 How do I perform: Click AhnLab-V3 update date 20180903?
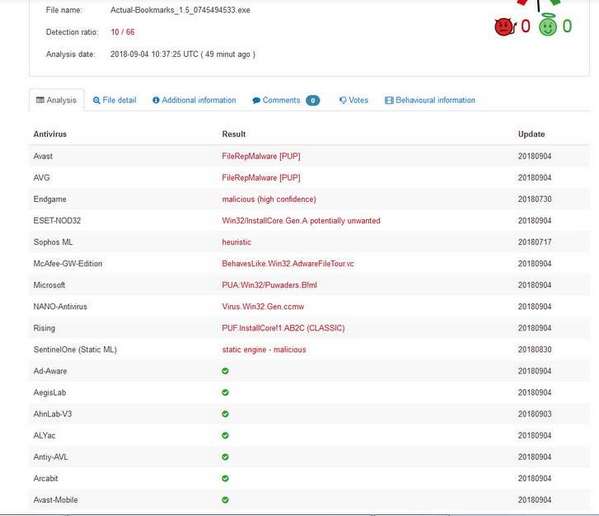534,414
